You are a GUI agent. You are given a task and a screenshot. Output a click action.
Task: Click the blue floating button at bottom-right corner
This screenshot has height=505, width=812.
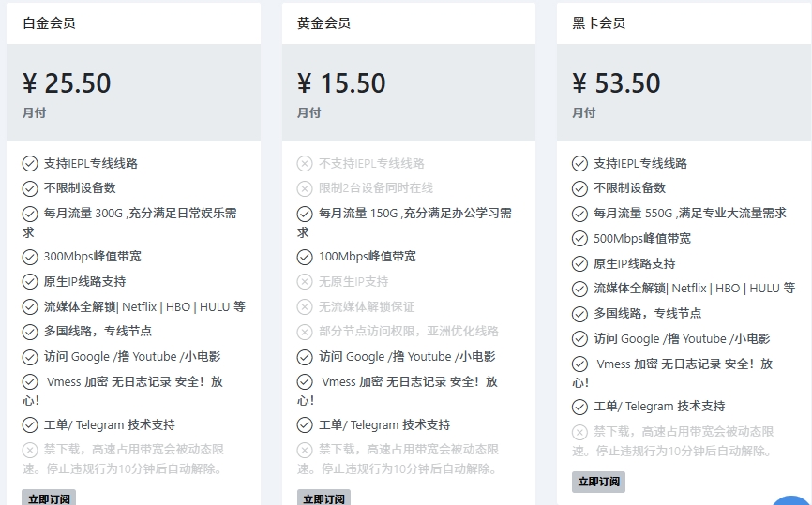(x=792, y=499)
